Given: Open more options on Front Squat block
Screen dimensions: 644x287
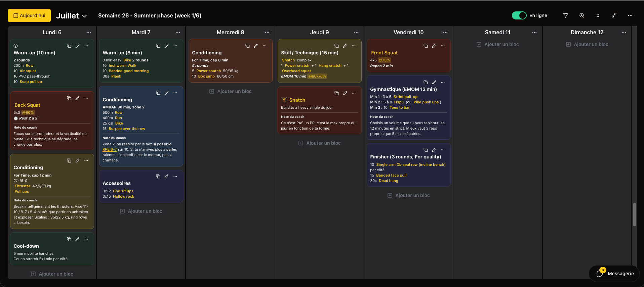Looking at the screenshot, I should (x=443, y=46).
